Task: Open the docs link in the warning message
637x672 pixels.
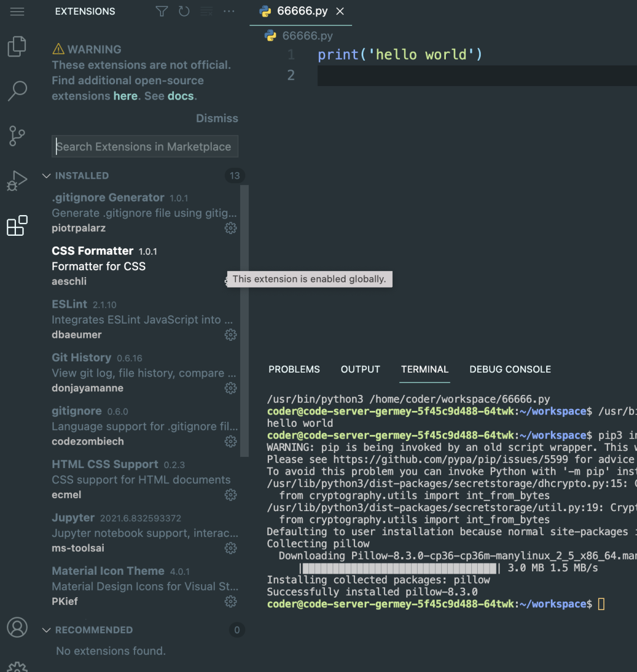Action: point(180,95)
